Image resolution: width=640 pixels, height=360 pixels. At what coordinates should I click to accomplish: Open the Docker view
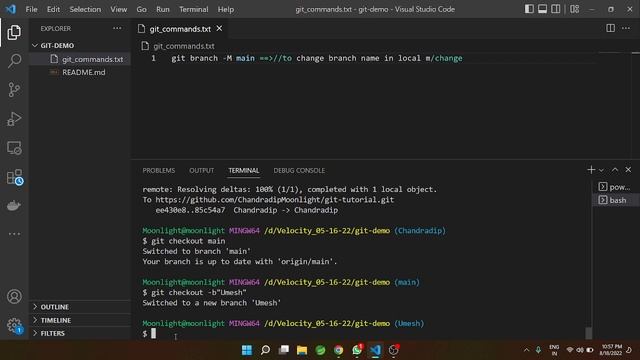tap(14, 205)
